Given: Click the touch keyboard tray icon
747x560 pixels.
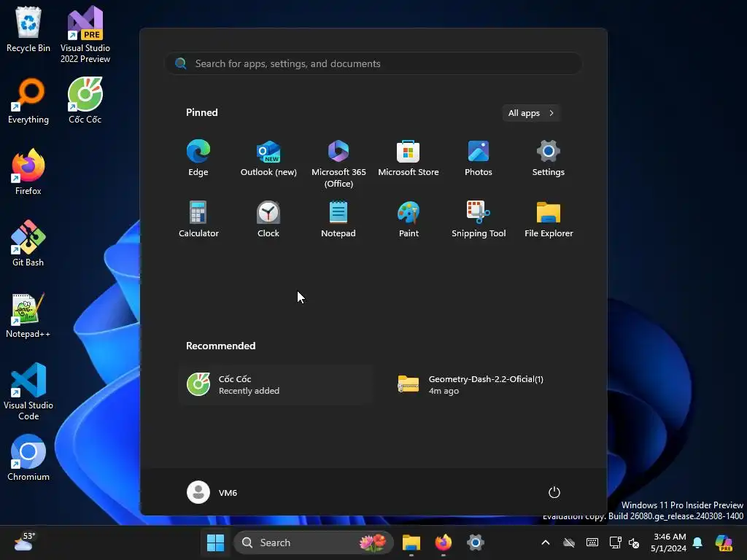Looking at the screenshot, I should point(592,542).
